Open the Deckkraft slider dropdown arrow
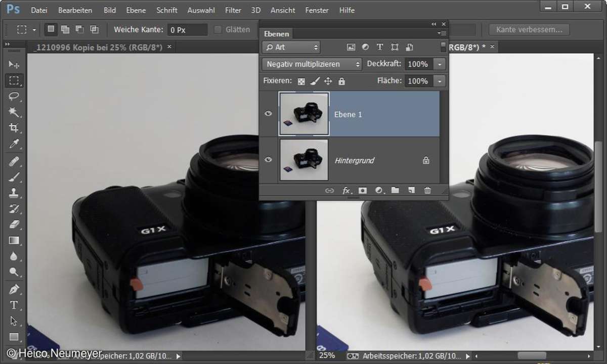This screenshot has height=364, width=607. [x=441, y=64]
